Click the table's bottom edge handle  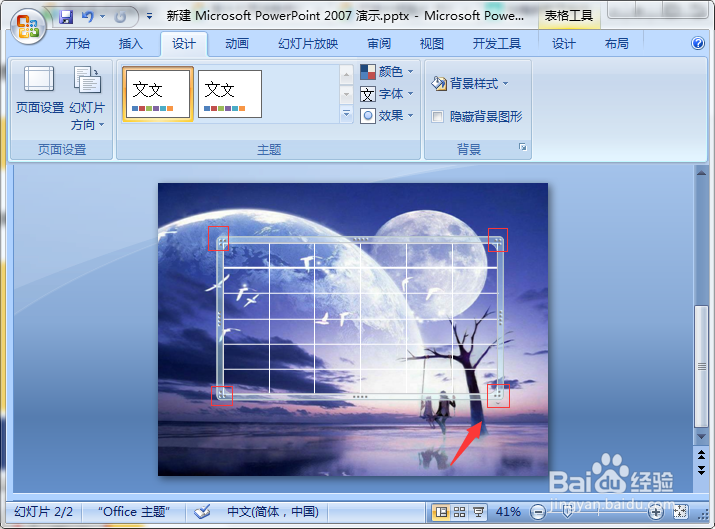click(360, 397)
